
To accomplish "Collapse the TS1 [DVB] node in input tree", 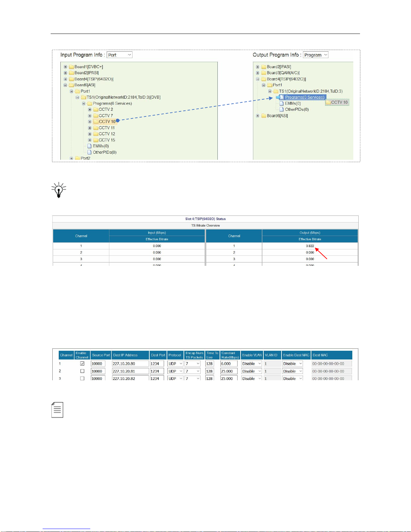I will point(78,97).
